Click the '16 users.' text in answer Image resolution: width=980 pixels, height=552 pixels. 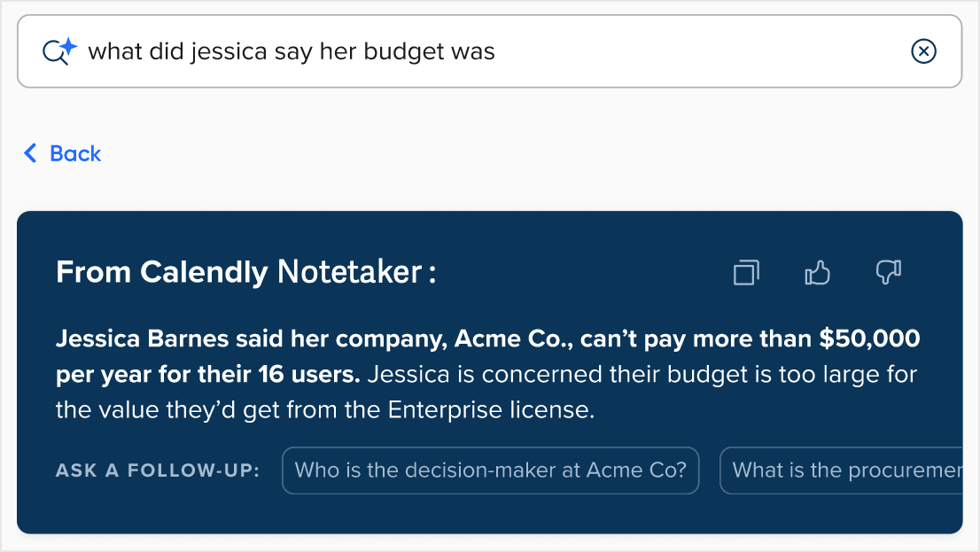pyautogui.click(x=309, y=375)
